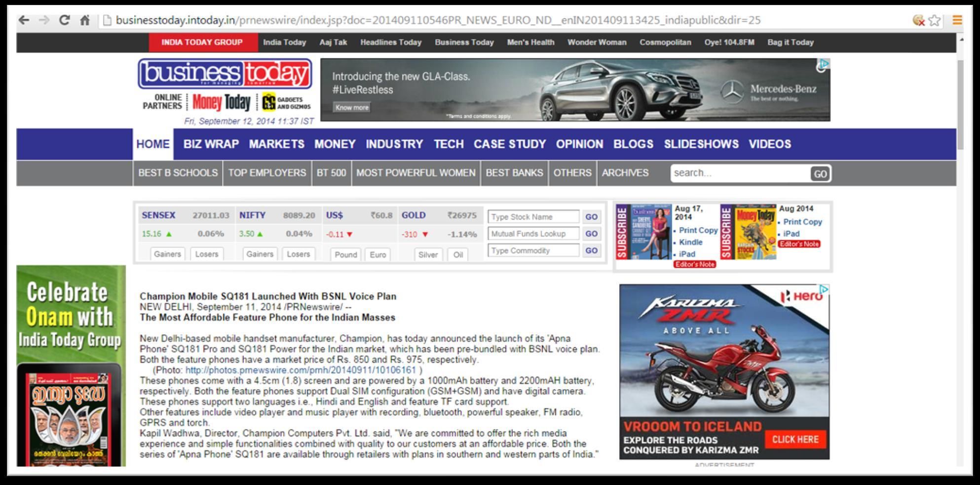
Task: Click the Mutual Funds Lookup field
Action: pos(533,234)
